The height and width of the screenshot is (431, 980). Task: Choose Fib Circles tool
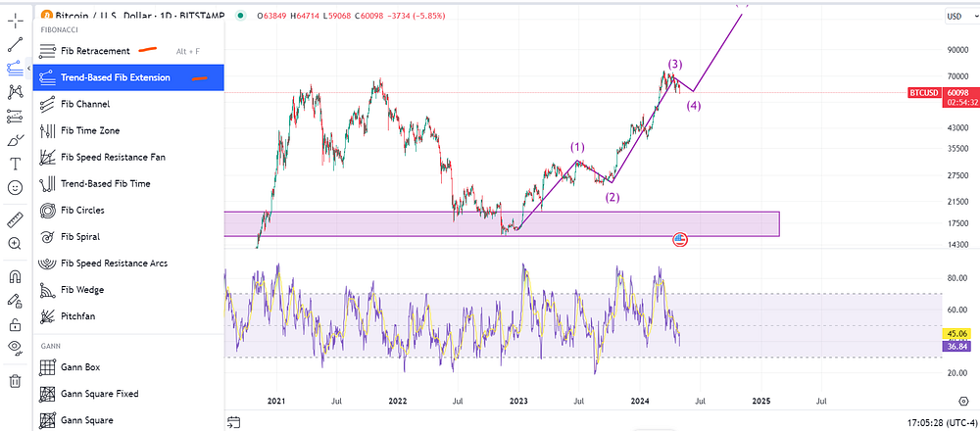[x=128, y=211]
